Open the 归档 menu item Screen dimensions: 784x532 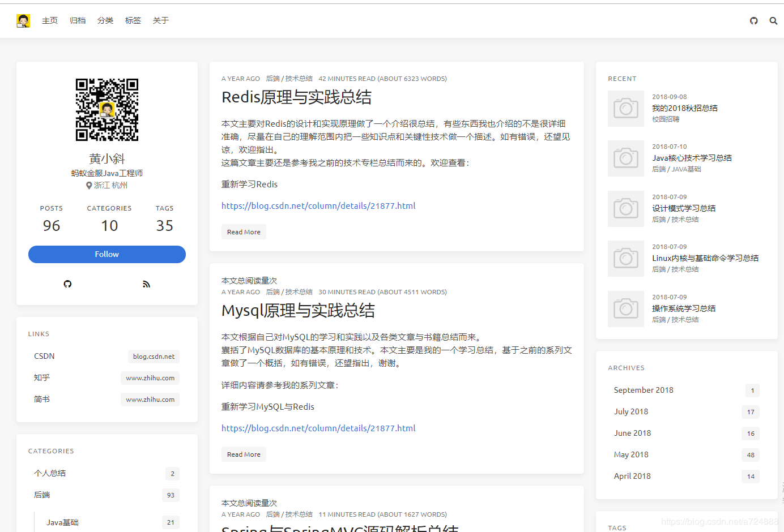pyautogui.click(x=78, y=20)
